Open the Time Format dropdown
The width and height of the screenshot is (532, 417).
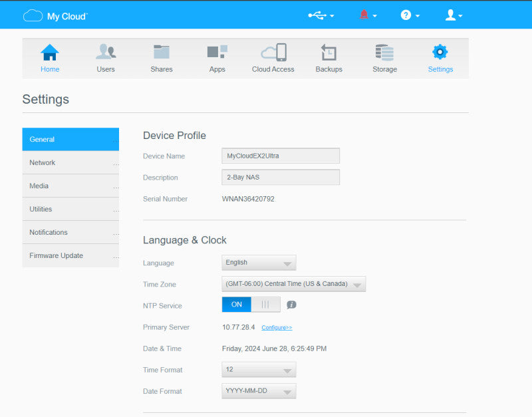pyautogui.click(x=259, y=370)
